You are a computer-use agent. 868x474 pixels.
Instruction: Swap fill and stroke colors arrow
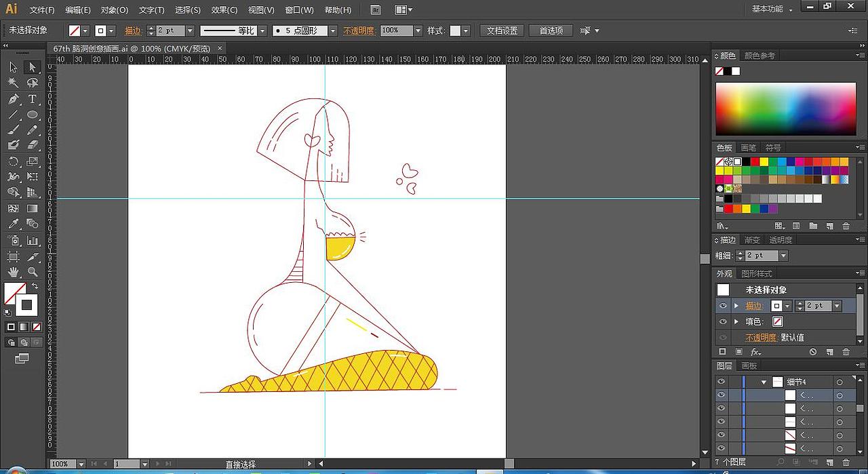pos(35,287)
